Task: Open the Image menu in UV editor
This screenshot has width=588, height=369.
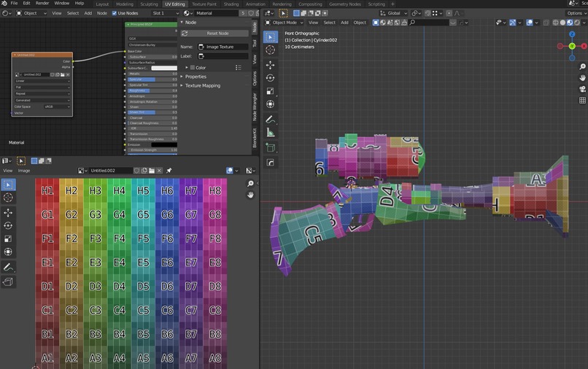Action: click(24, 171)
